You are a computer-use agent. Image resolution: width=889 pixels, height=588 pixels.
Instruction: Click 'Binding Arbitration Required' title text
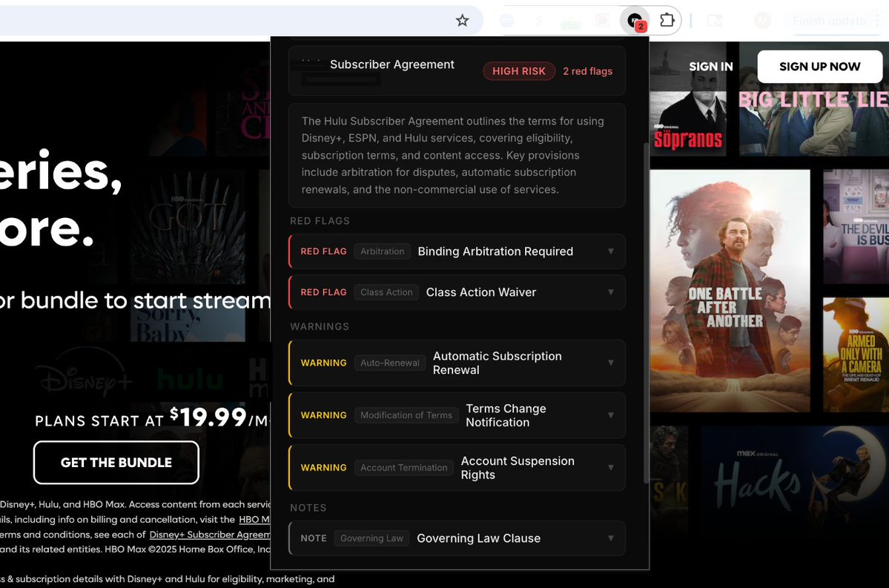(495, 251)
